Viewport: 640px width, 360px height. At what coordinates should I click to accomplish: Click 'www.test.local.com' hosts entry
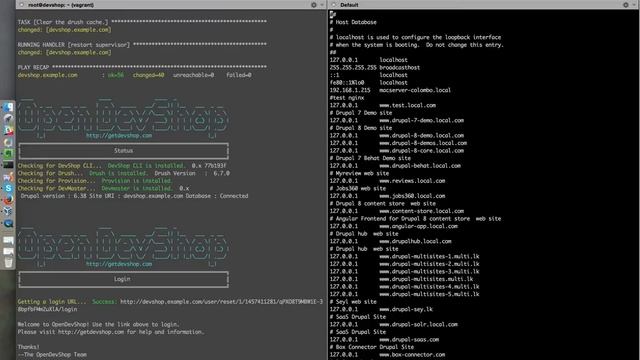point(407,105)
